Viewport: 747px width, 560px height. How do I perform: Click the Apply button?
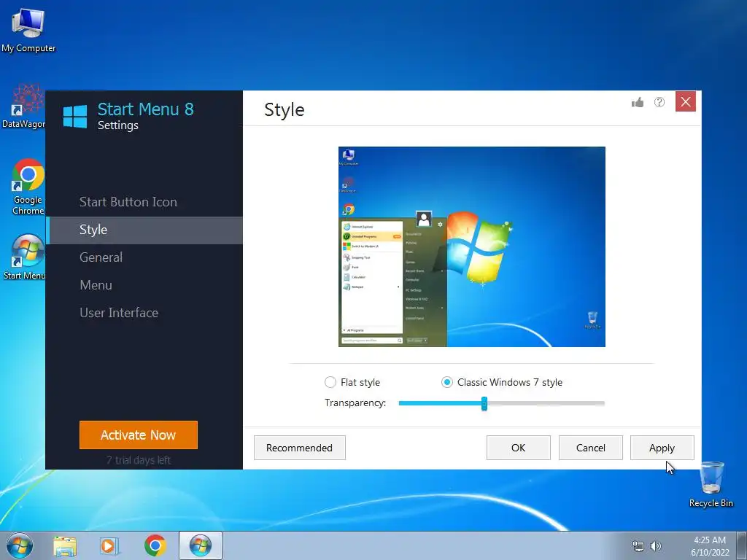click(x=662, y=448)
